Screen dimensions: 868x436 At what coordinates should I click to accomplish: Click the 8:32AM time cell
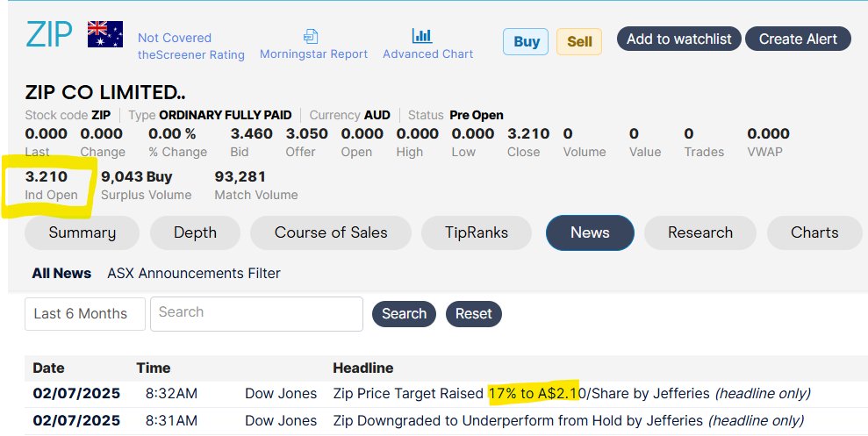172,393
